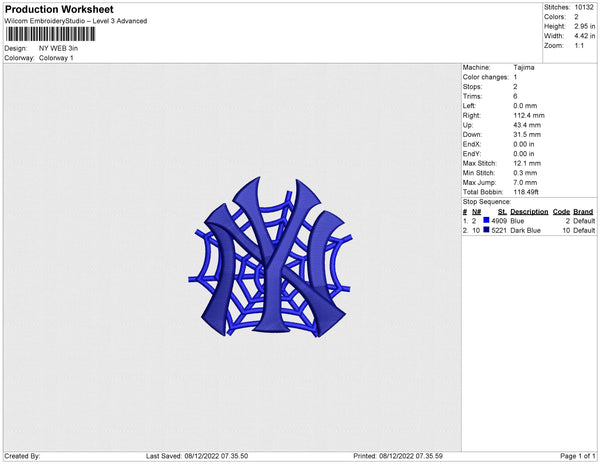Click the Trims value '6'
Viewport: 600px width, 464px height.
[515, 96]
